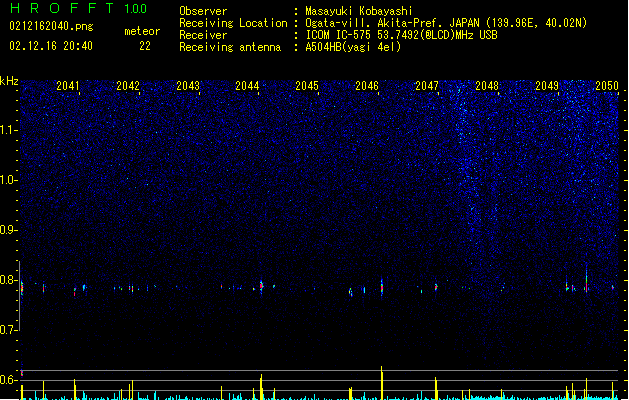Click the 2042 time axis label
Viewport: 629px width, 400px height.
(128, 86)
